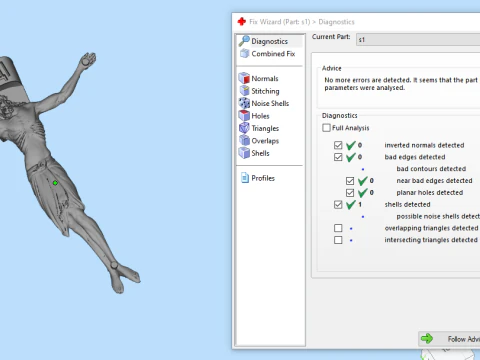Click the green arrow Follow Advice icon
This screenshot has height=360, width=480.
(427, 339)
